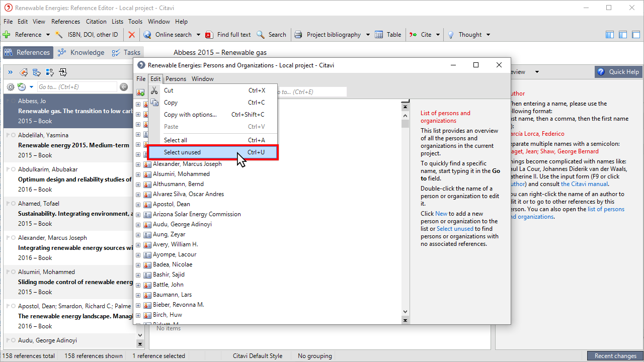Click the clock history icon in reference list
Viewport: 644px width, 362px height.
22,87
